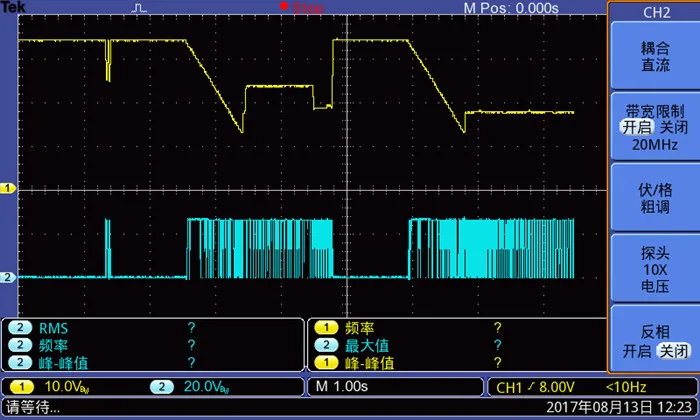Click the <10Hz trigger frequency readout
This screenshot has height=420, width=700.
626,387
